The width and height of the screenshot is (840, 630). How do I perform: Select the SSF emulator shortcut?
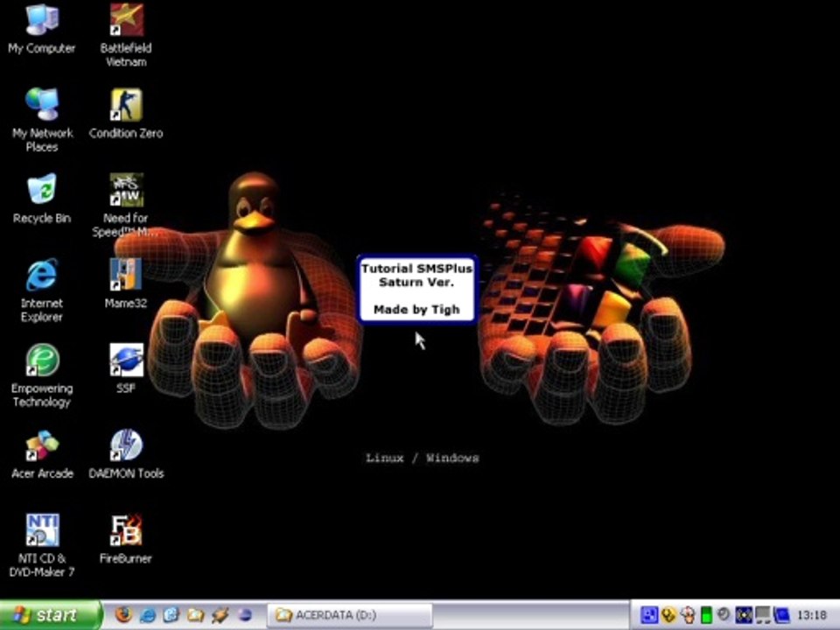pos(126,368)
